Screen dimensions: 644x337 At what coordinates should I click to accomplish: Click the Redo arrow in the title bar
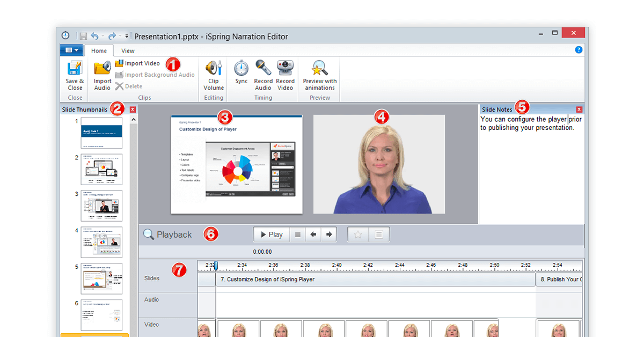[x=112, y=36]
